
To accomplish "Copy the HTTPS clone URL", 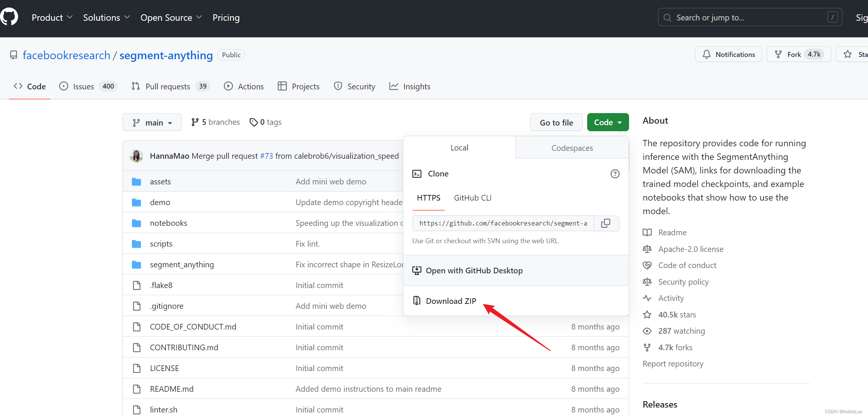I will point(606,223).
